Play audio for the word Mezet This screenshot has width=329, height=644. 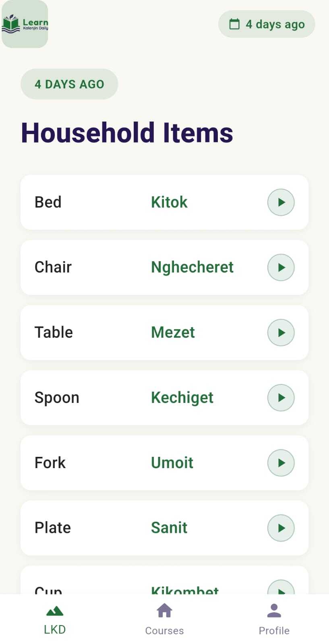coord(281,332)
